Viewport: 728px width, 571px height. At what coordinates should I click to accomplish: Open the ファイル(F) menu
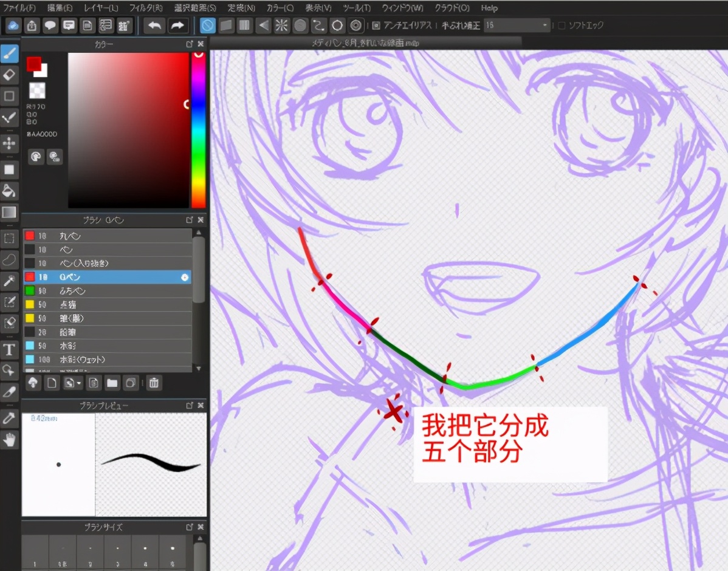coord(19,8)
